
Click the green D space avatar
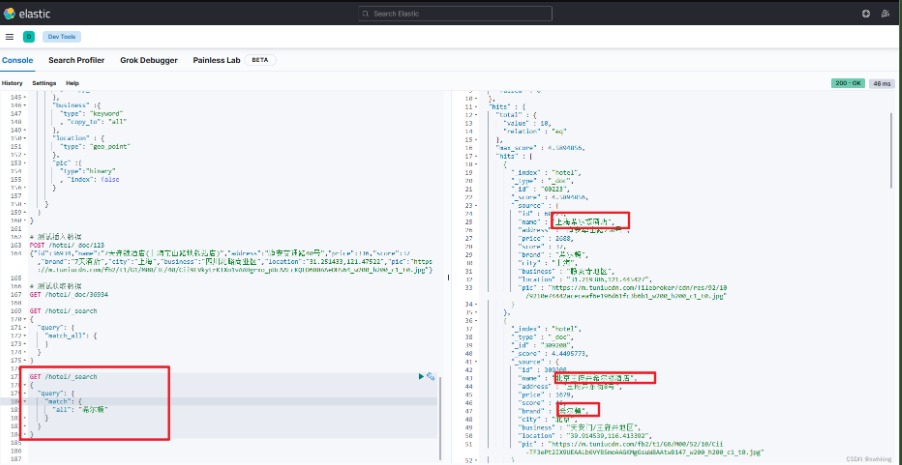coord(28,37)
